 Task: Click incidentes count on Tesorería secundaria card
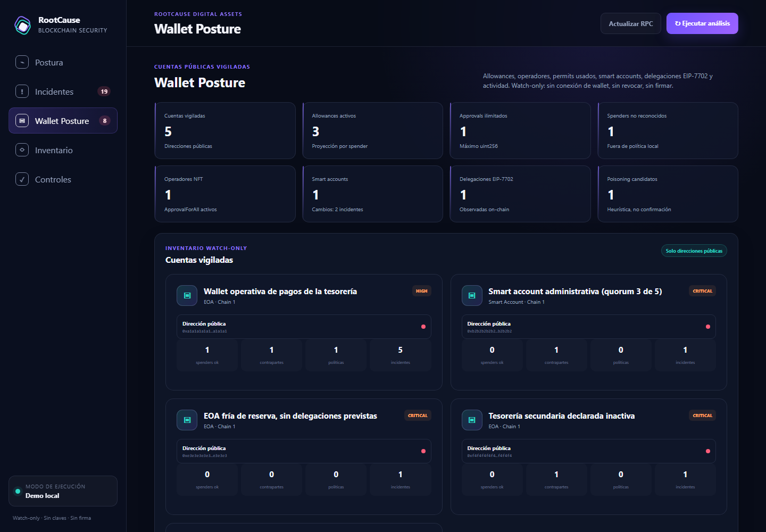point(685,475)
